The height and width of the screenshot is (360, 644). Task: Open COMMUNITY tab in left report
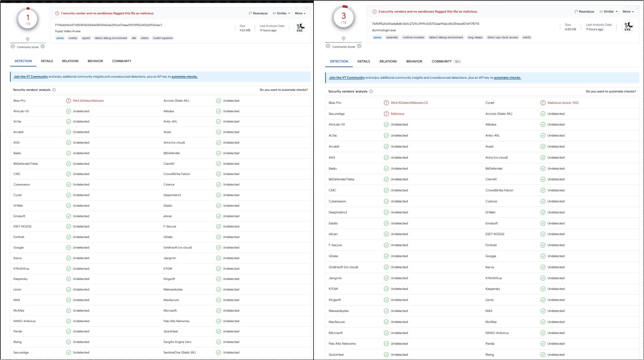[x=122, y=61]
